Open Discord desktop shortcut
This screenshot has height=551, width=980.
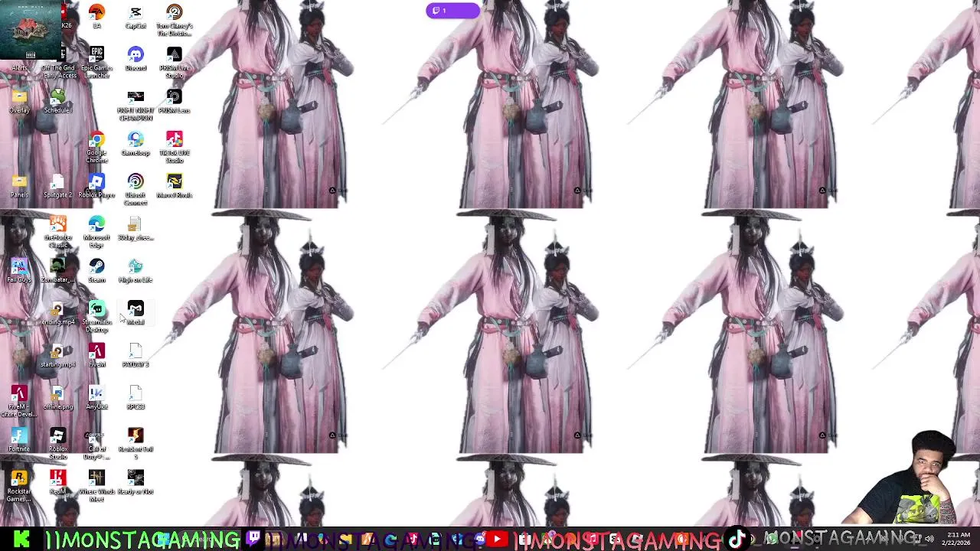[136, 59]
